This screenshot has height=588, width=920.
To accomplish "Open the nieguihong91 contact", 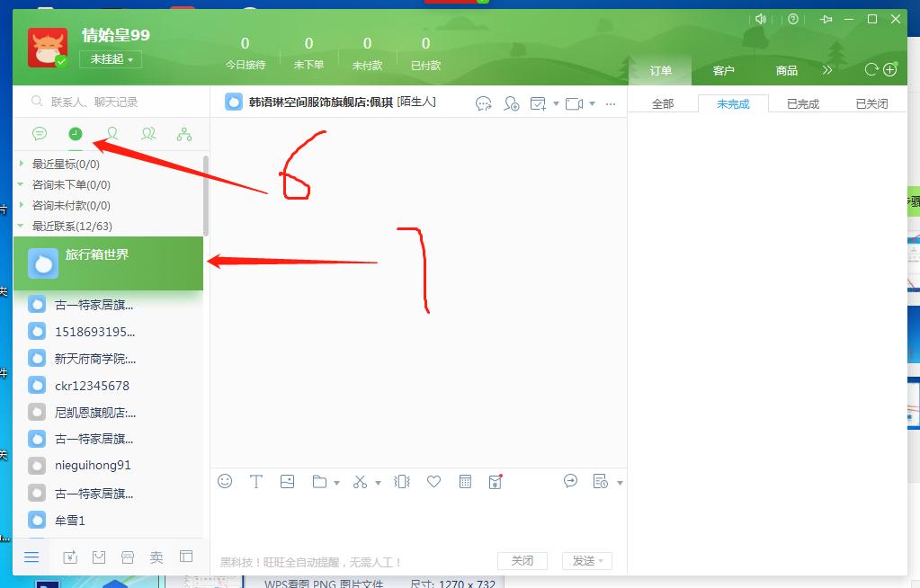I will click(109, 466).
